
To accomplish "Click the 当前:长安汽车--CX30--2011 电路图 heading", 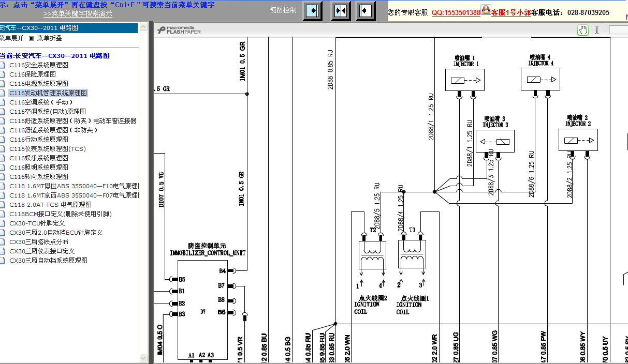I will point(55,56).
